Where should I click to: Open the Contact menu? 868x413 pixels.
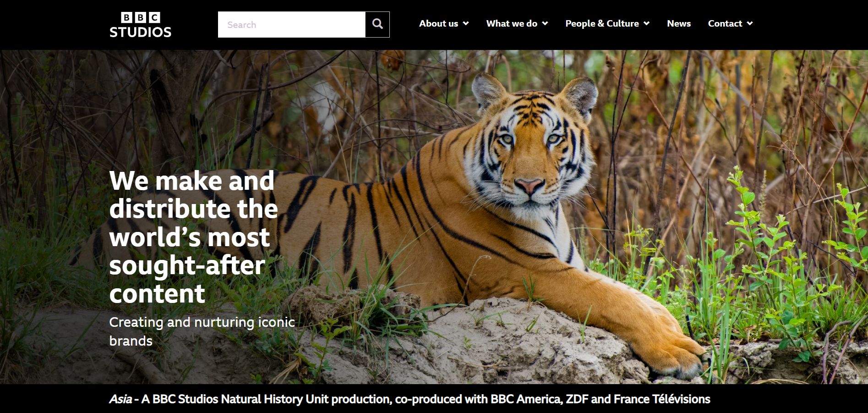725,23
